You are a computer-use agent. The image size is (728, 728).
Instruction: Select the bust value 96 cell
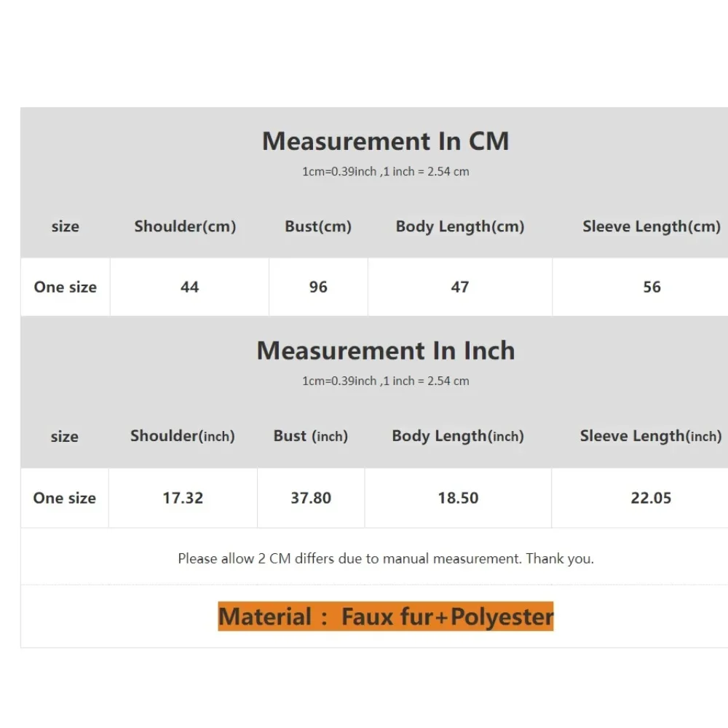(318, 287)
